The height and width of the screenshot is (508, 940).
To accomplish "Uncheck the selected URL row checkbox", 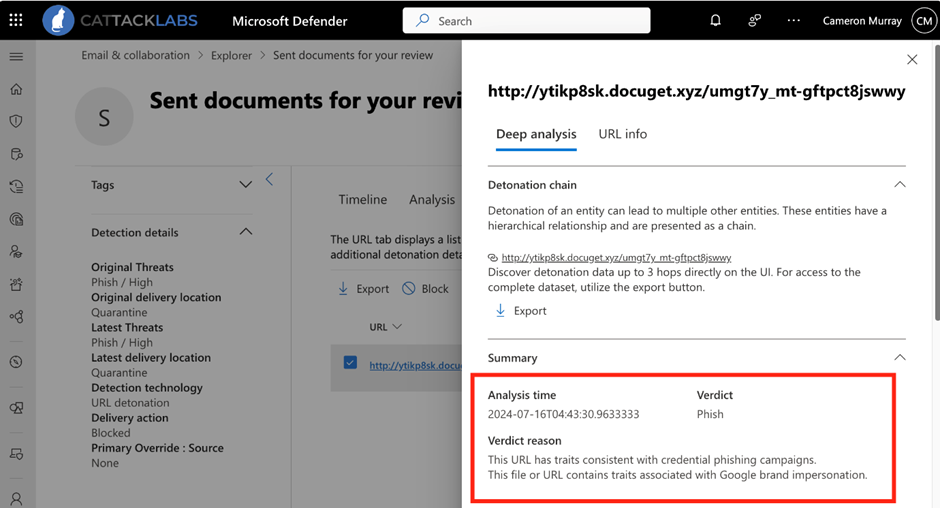I will (x=350, y=363).
